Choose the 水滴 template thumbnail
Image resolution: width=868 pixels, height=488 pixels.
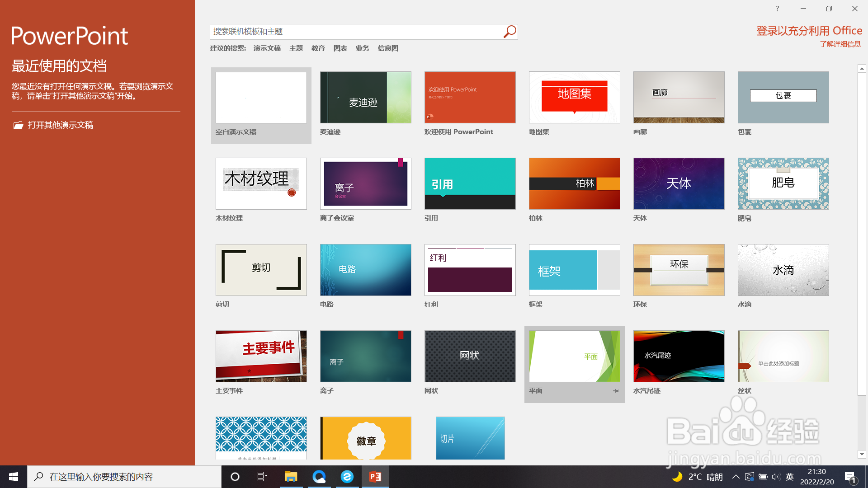click(x=783, y=270)
